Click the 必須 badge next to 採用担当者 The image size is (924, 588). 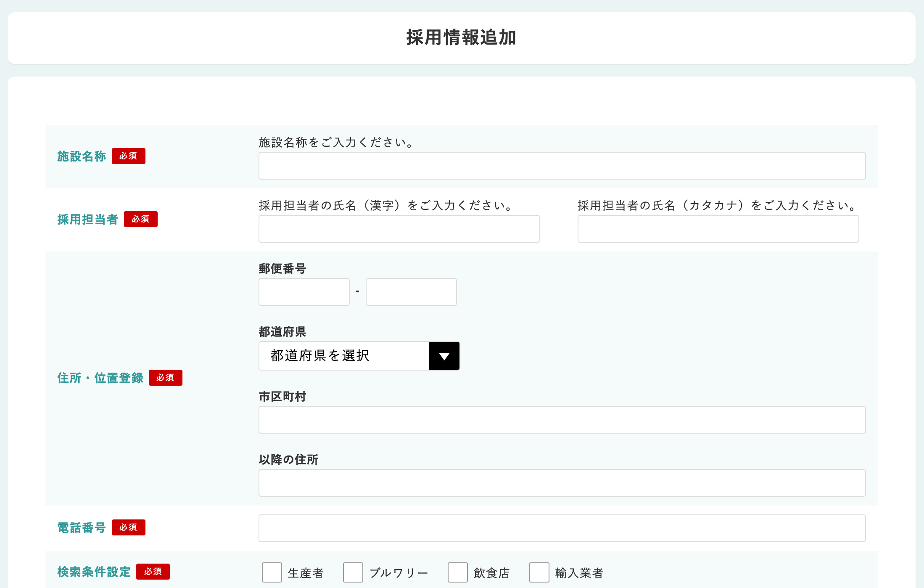(x=140, y=219)
